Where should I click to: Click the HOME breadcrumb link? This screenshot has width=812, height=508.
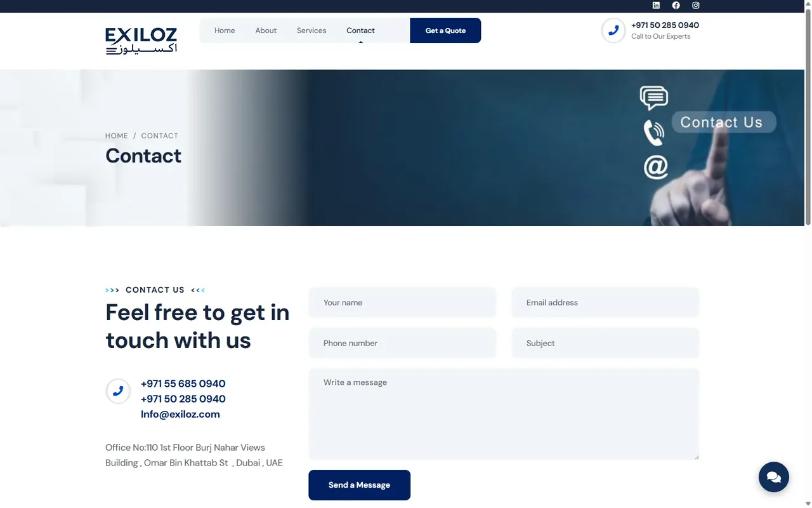[117, 136]
